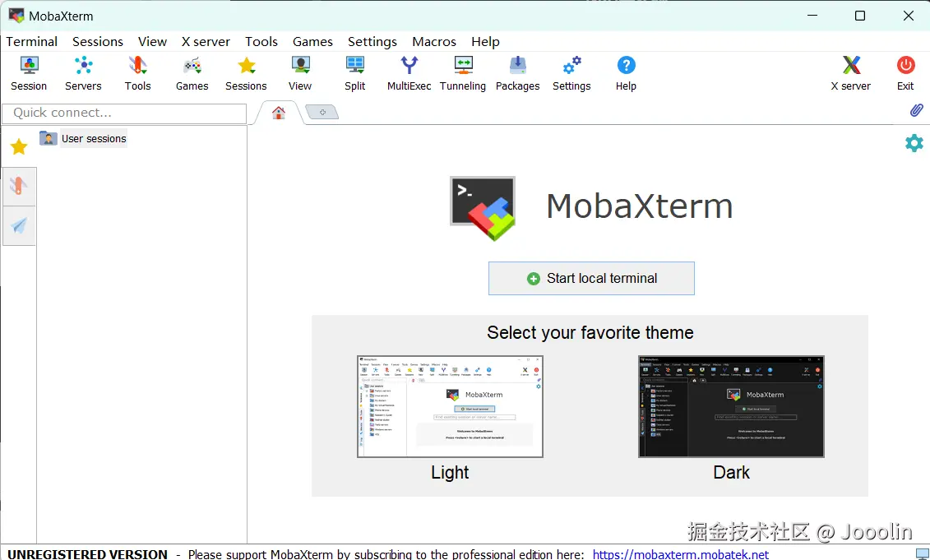The image size is (930, 560).
Task: Toggle the X server toolbar icon
Action: coord(851,65)
